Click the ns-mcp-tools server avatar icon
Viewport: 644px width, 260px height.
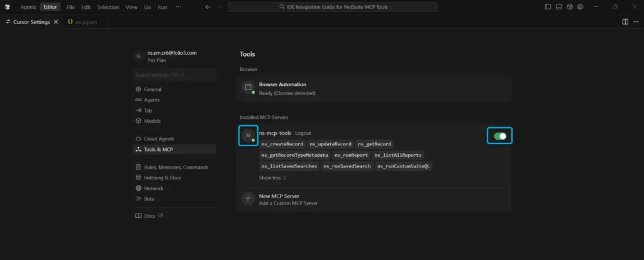point(248,135)
